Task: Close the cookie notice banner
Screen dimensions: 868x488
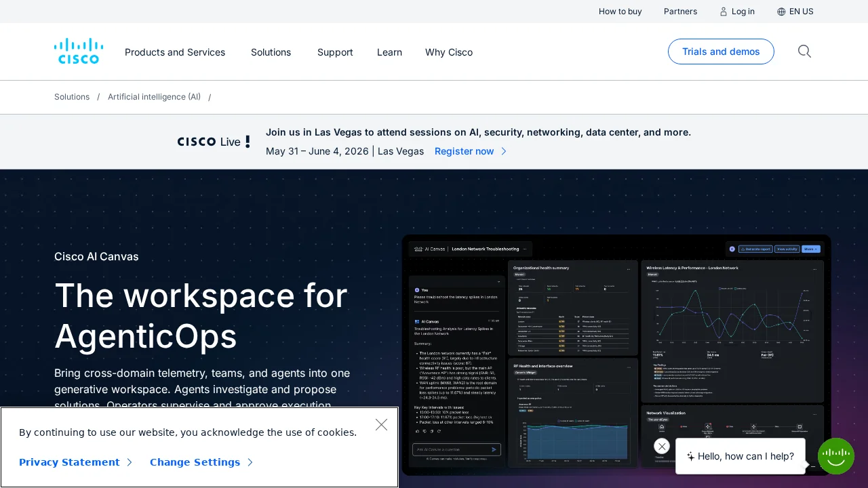Action: (381, 425)
